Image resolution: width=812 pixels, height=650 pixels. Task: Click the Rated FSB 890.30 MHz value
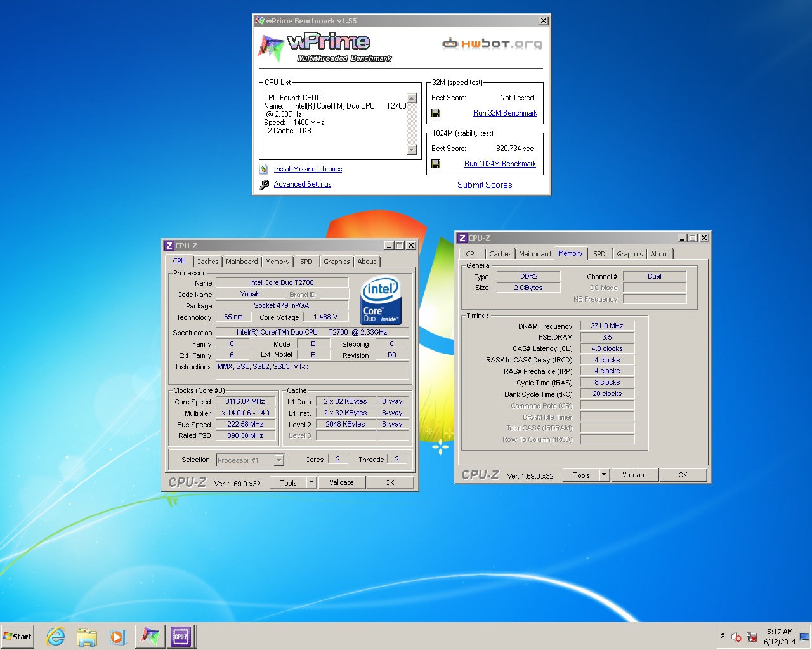click(x=245, y=436)
